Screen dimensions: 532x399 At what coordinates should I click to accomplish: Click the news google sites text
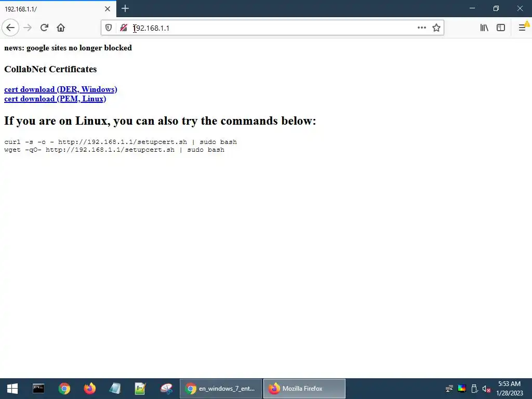(68, 48)
